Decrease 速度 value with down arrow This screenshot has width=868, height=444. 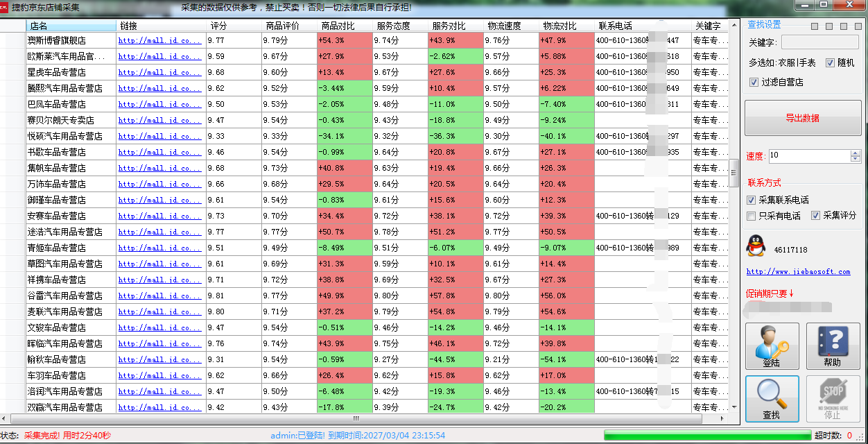pyautogui.click(x=856, y=159)
